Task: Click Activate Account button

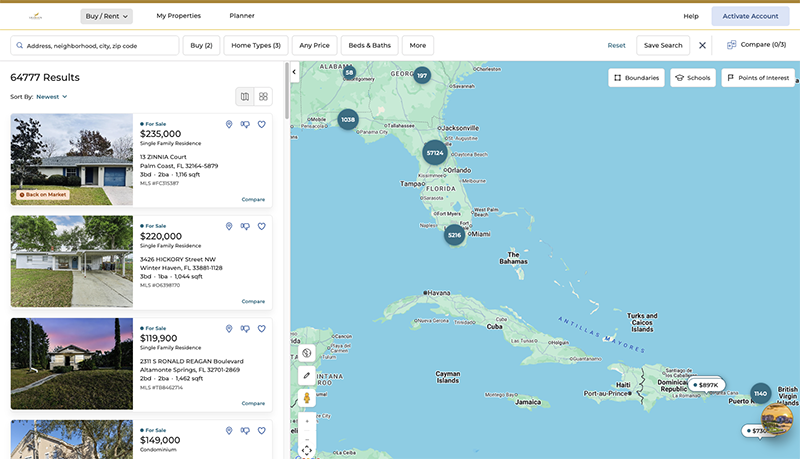Action: (x=750, y=16)
